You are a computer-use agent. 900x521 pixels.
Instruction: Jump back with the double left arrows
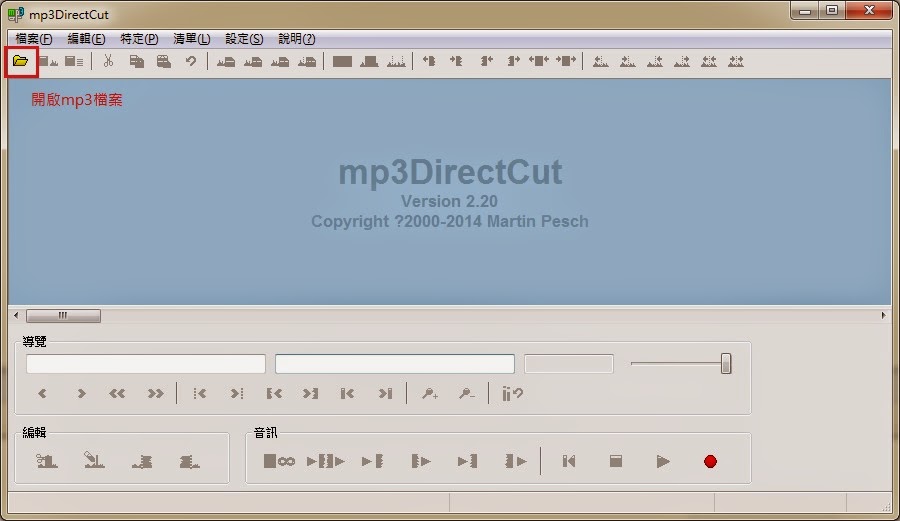pyautogui.click(x=117, y=394)
